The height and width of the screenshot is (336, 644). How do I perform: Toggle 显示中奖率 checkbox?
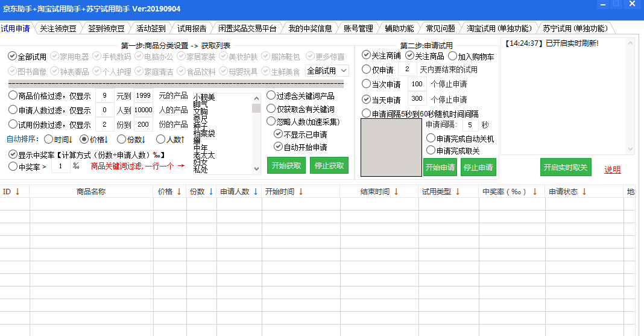pyautogui.click(x=86, y=154)
